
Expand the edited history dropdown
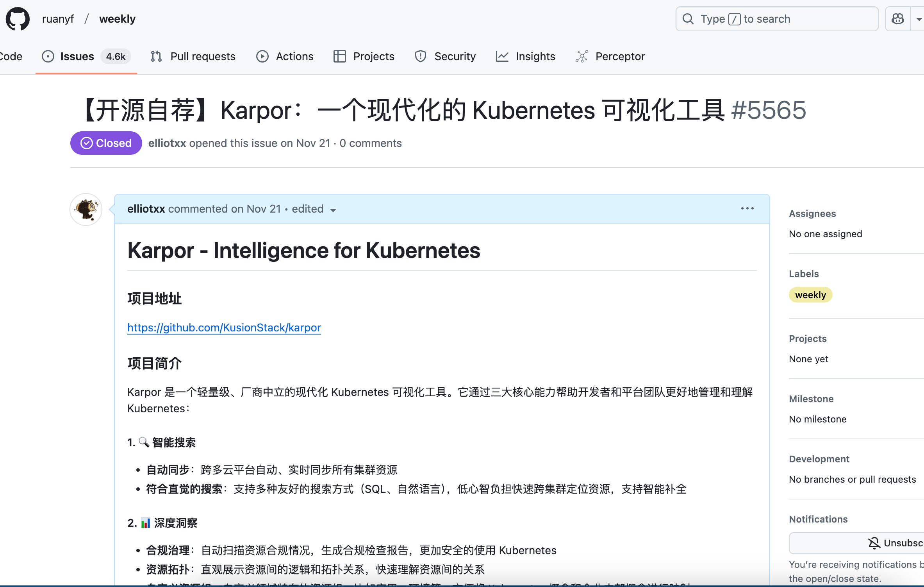333,210
